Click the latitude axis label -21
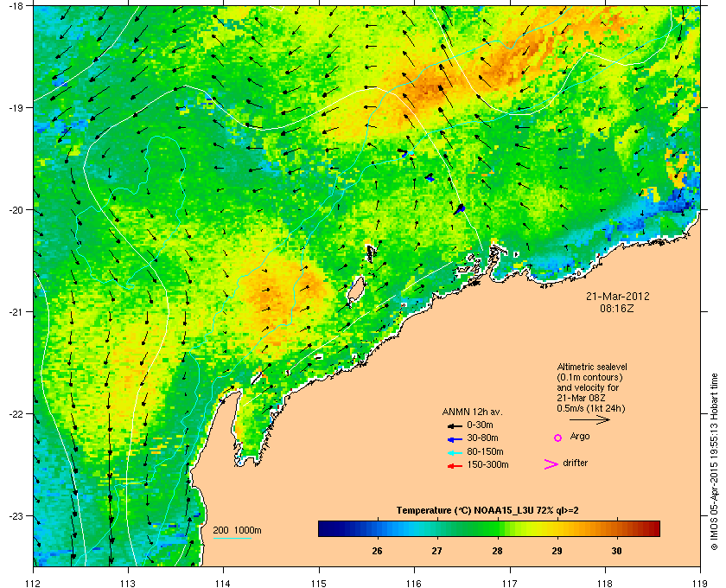 click(x=16, y=312)
